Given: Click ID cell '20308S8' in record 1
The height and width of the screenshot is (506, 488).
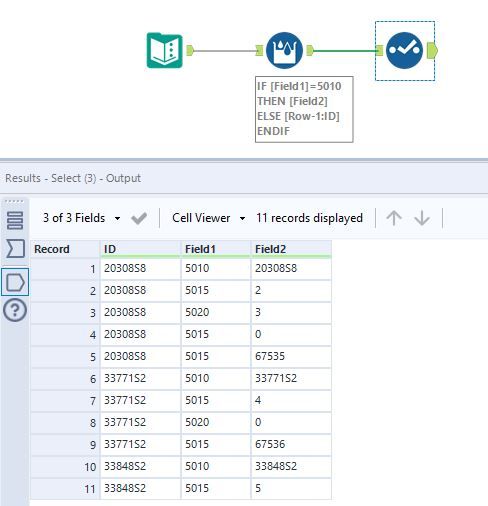Looking at the screenshot, I should point(140,269).
